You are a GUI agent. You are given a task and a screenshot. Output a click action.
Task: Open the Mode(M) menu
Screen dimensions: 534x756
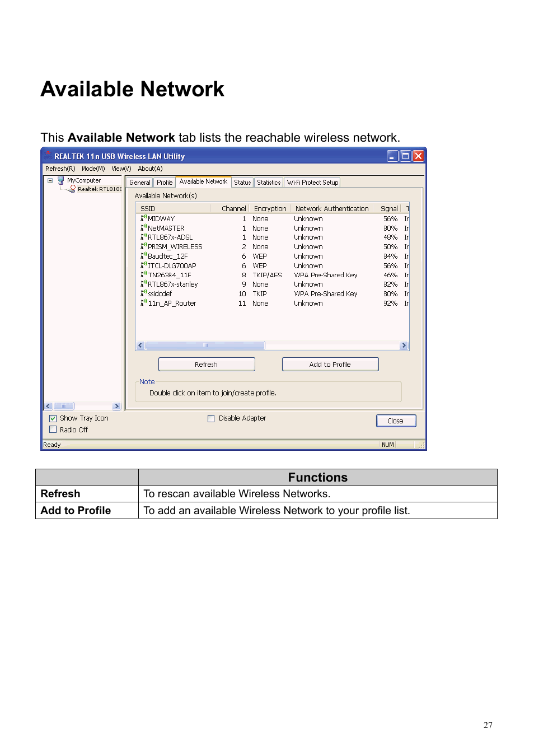93,169
